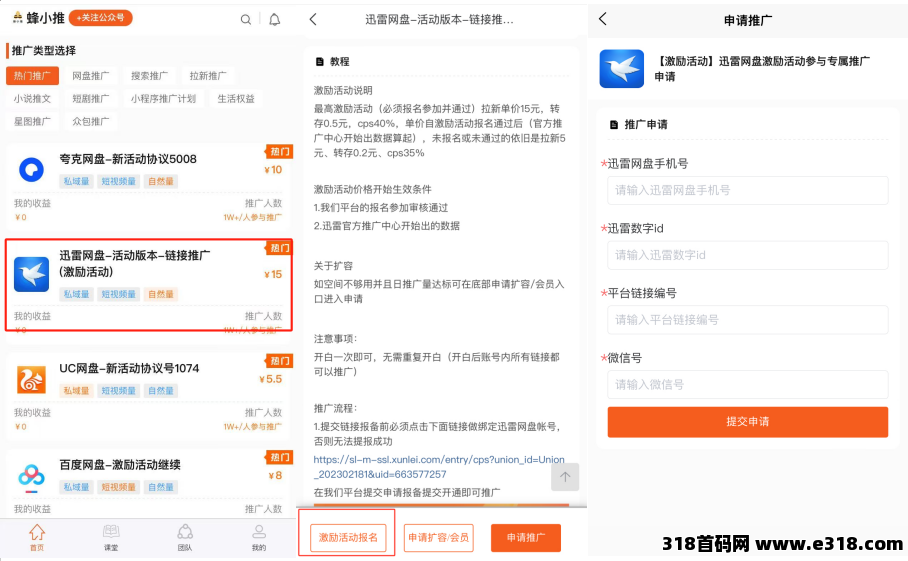Focus the 迅雷网盘手机号 input field

pyautogui.click(x=747, y=190)
